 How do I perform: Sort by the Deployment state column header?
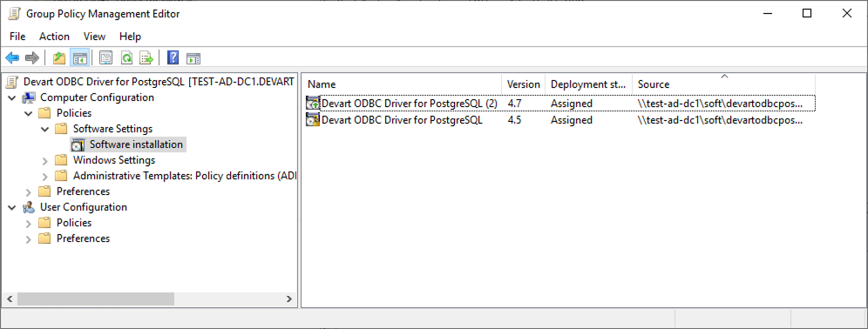[588, 84]
